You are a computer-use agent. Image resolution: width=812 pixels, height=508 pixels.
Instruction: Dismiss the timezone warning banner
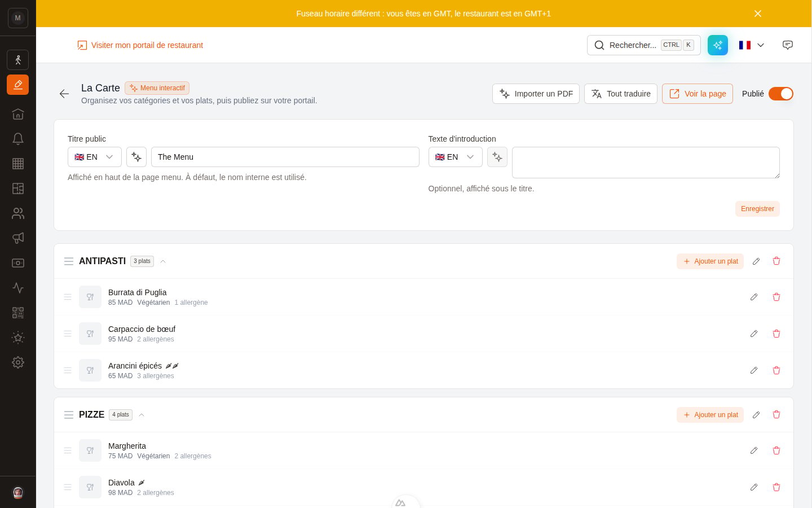click(x=758, y=14)
